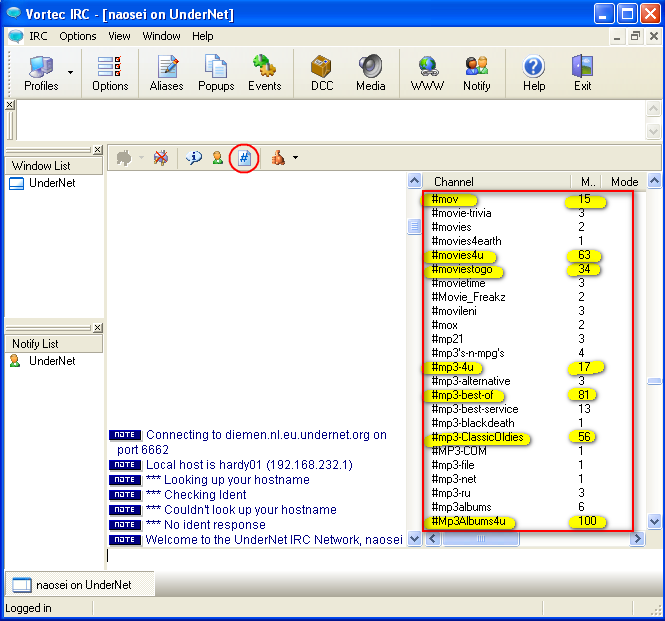Open the Help menu in menu bar
Screen dimensions: 665x621
(203, 36)
